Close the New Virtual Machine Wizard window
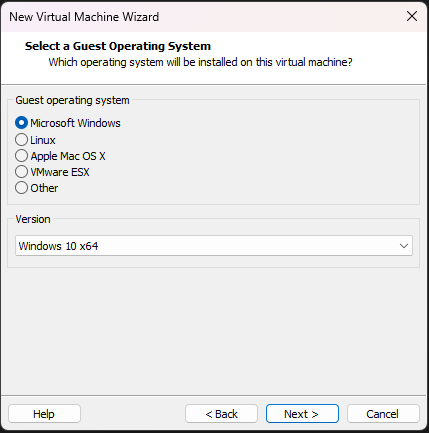429x433 pixels. tap(412, 16)
